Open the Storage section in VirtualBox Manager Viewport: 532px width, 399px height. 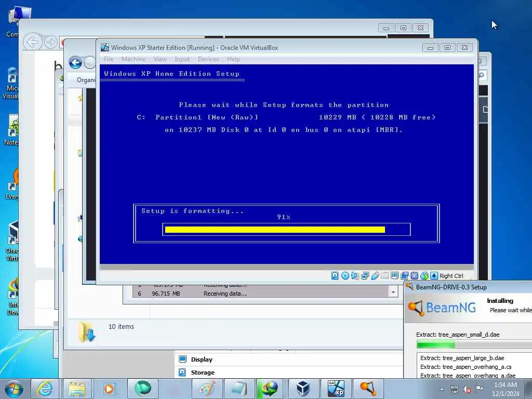tap(203, 372)
